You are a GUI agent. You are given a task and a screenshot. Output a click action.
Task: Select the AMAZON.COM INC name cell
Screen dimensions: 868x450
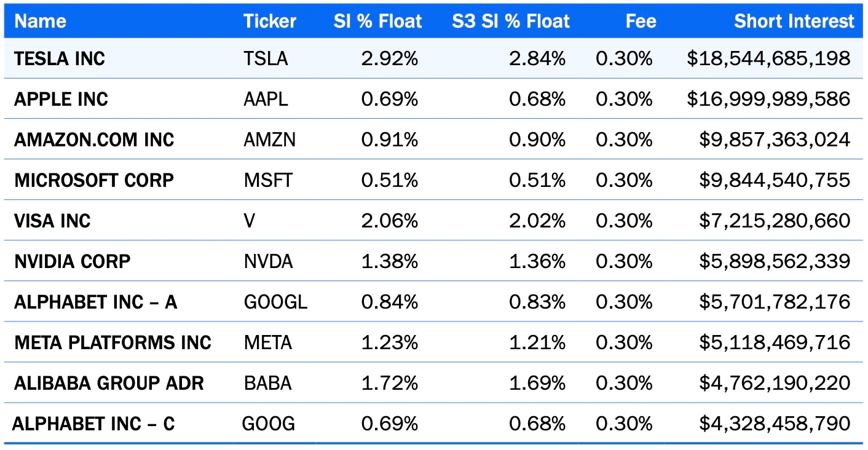[94, 140]
